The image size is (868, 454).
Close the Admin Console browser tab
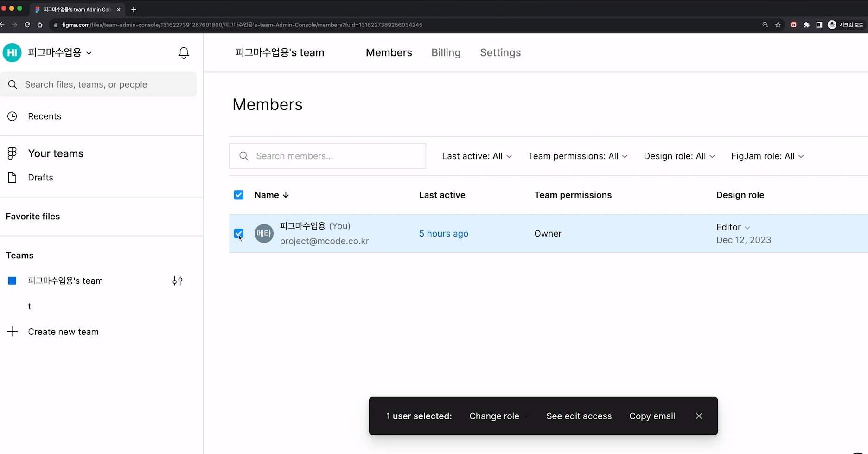119,9
